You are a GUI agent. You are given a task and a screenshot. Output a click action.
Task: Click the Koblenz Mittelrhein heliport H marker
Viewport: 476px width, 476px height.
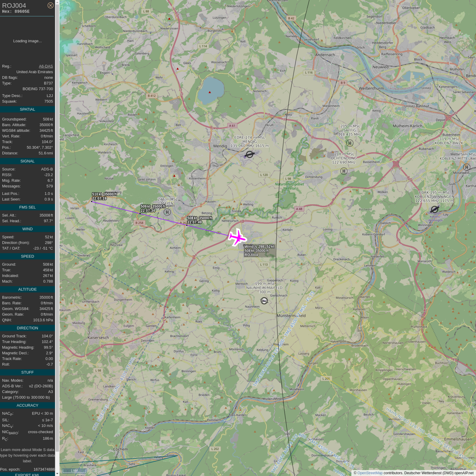(x=466, y=167)
